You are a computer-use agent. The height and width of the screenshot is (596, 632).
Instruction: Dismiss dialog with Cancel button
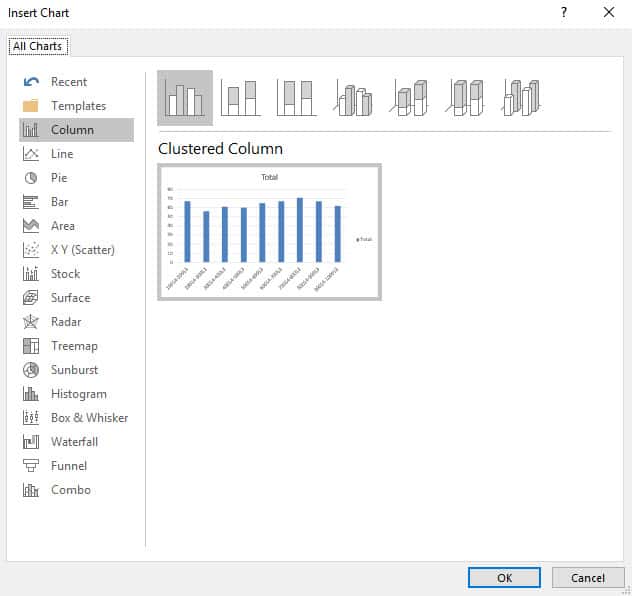tap(588, 578)
